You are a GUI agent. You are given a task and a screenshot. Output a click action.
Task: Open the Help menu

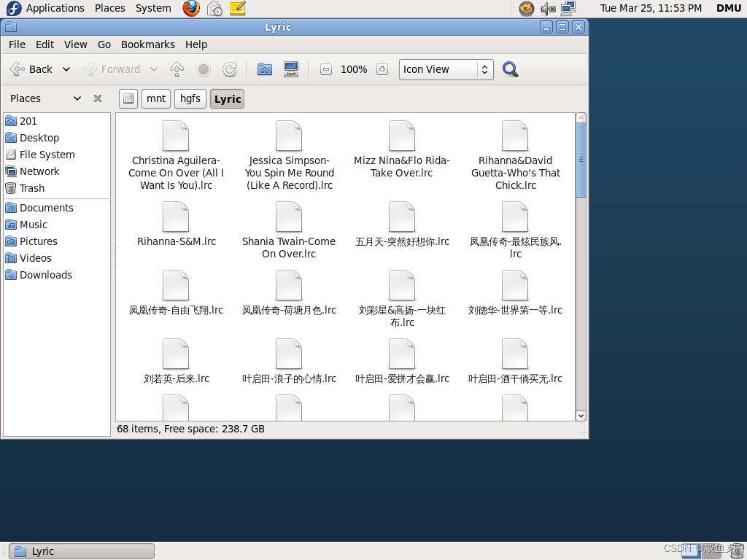point(196,44)
